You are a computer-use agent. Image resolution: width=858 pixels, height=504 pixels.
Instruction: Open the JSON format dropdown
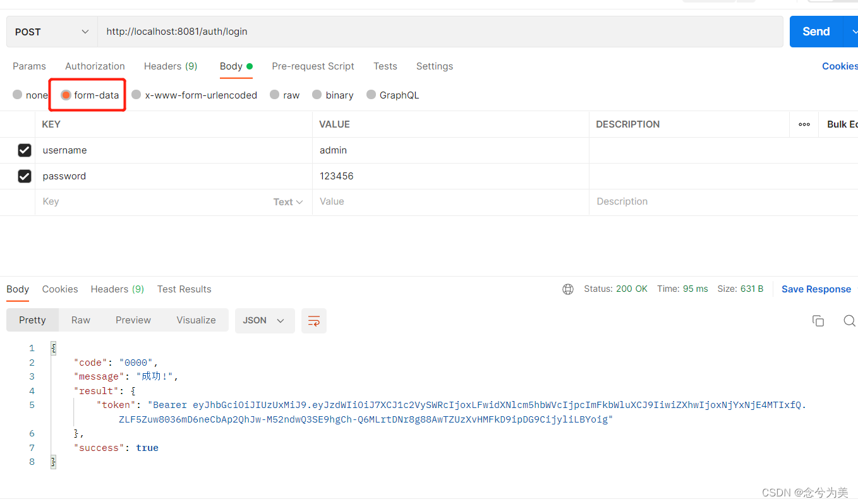tap(265, 321)
